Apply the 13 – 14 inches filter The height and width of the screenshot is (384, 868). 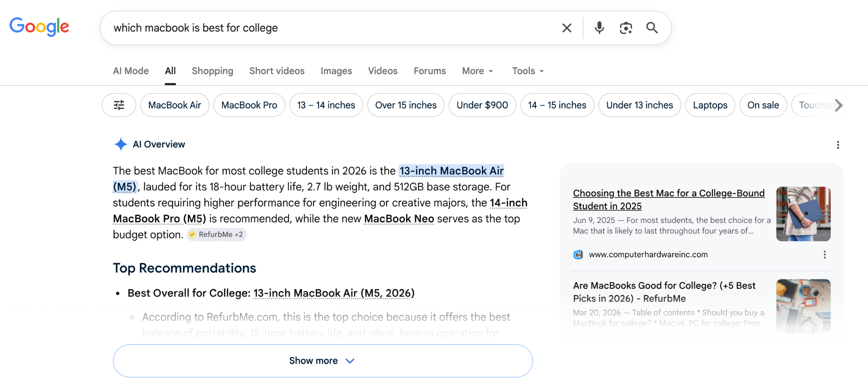[326, 105]
